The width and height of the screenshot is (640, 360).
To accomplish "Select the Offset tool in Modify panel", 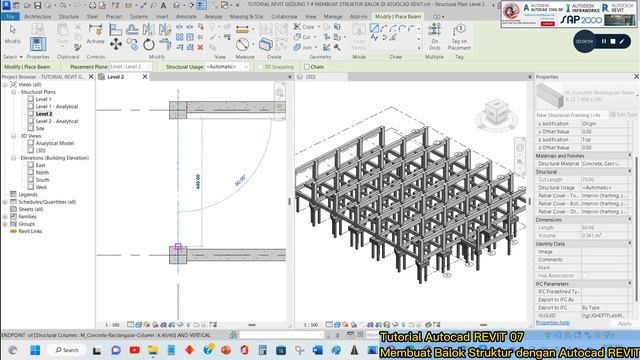I will click(132, 30).
